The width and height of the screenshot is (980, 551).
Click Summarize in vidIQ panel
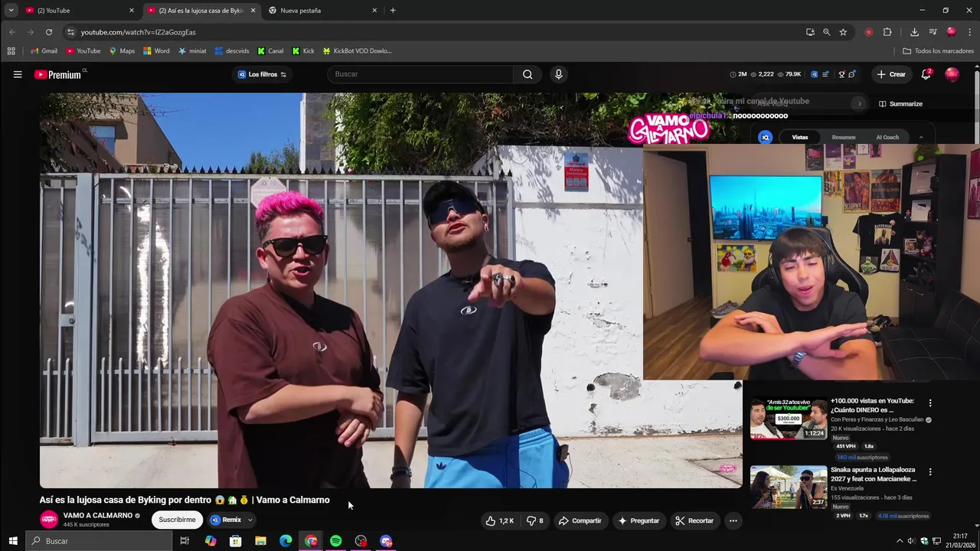pos(900,104)
